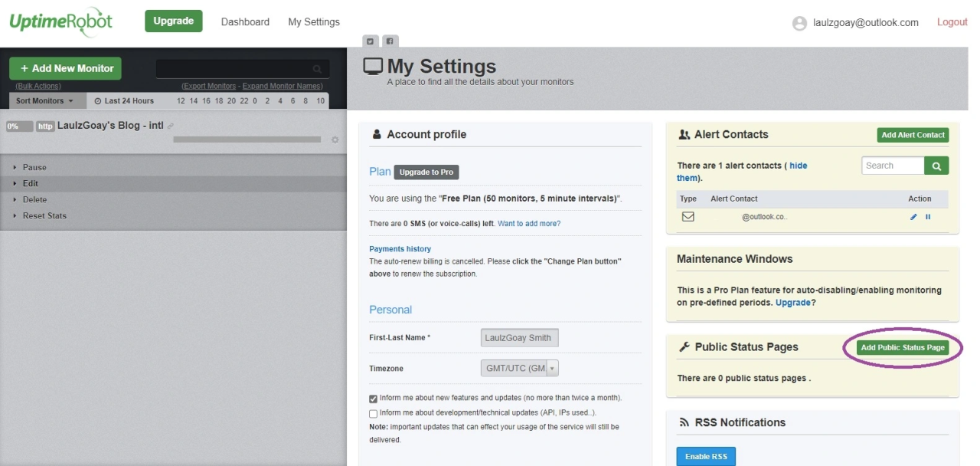Click the Facebook share icon
This screenshot has height=466, width=980.
pos(390,41)
